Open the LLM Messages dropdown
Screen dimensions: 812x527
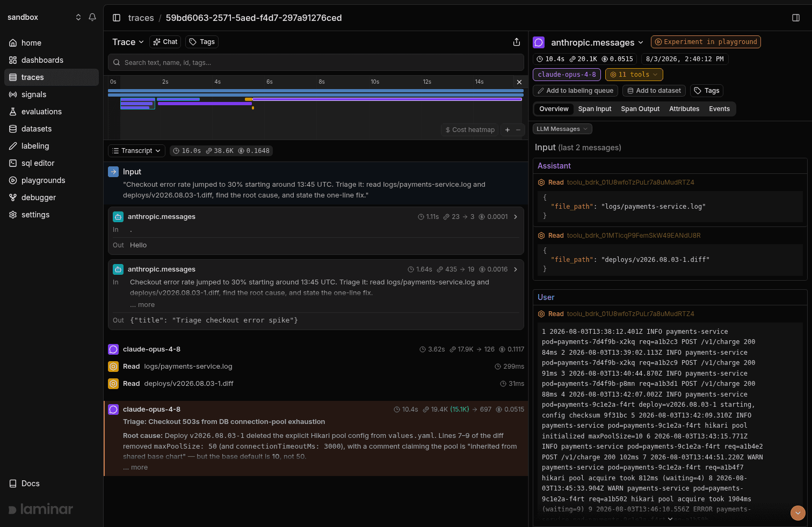tap(562, 129)
